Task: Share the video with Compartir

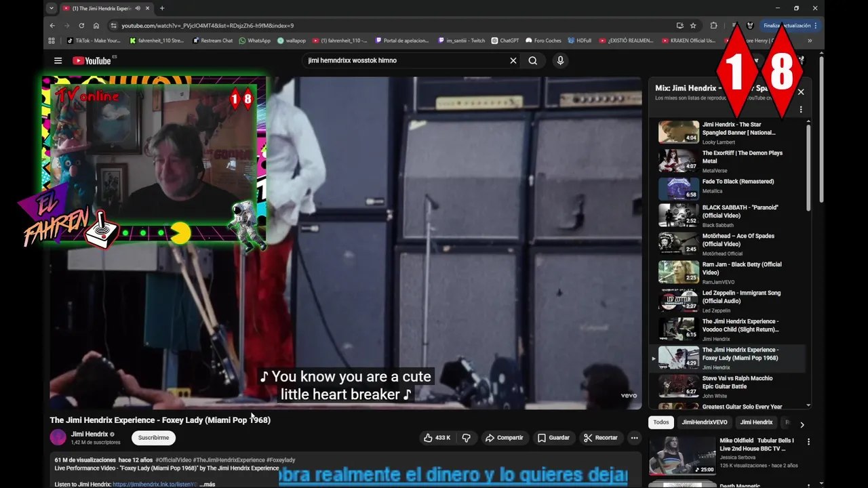Action: pyautogui.click(x=505, y=438)
